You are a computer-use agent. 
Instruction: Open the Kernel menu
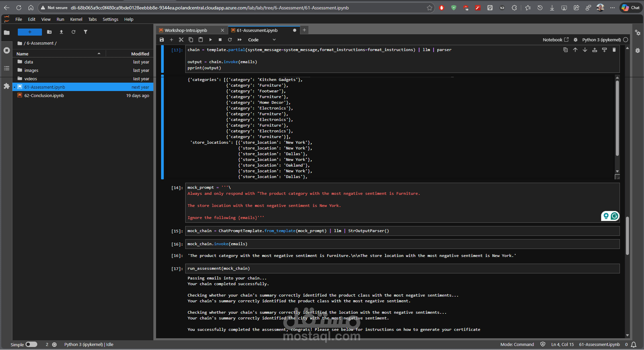(76, 19)
